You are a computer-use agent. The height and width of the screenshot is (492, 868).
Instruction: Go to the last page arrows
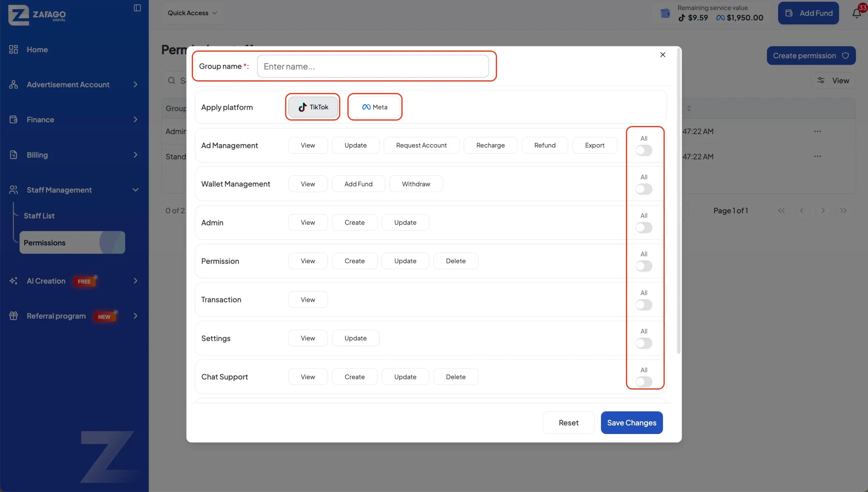point(843,211)
